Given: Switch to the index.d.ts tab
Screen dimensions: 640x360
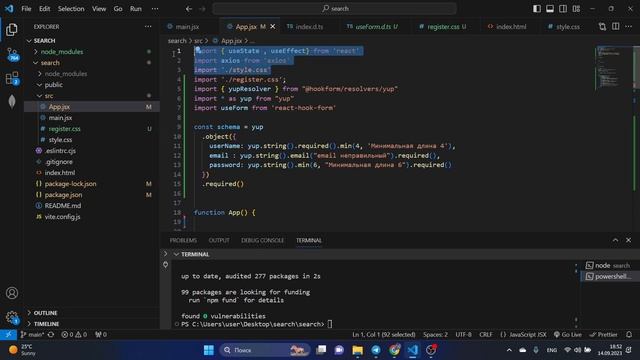Looking at the screenshot, I should (x=309, y=27).
